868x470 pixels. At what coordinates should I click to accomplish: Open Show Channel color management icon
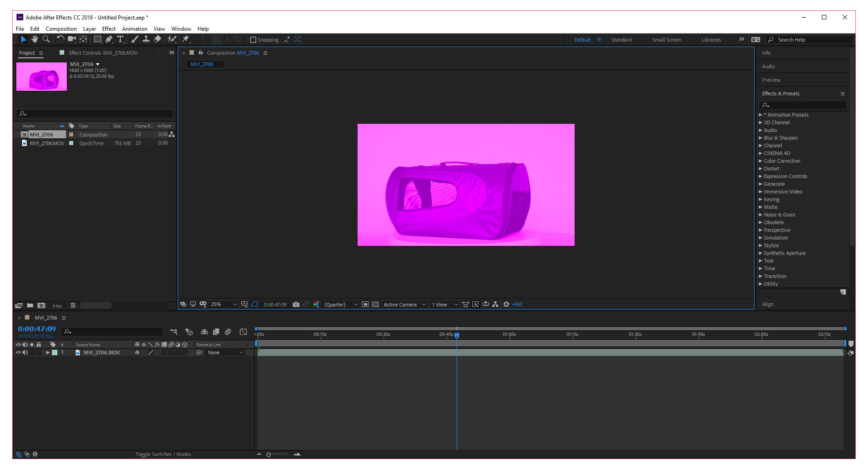click(x=316, y=305)
